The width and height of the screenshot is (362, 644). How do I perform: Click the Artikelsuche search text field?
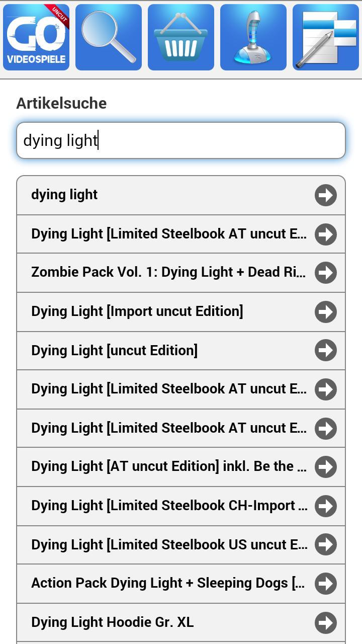point(181,140)
